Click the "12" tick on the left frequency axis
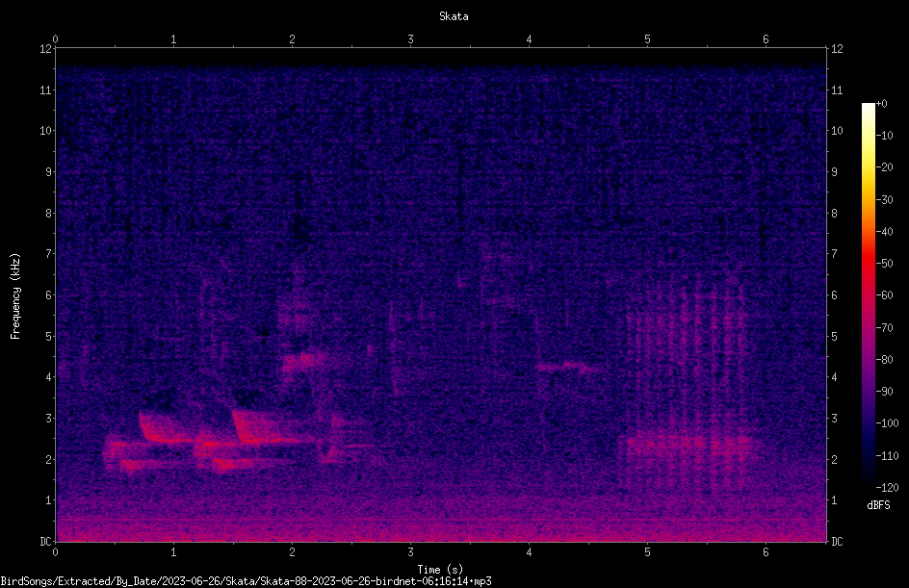909x588 pixels. tap(45, 49)
